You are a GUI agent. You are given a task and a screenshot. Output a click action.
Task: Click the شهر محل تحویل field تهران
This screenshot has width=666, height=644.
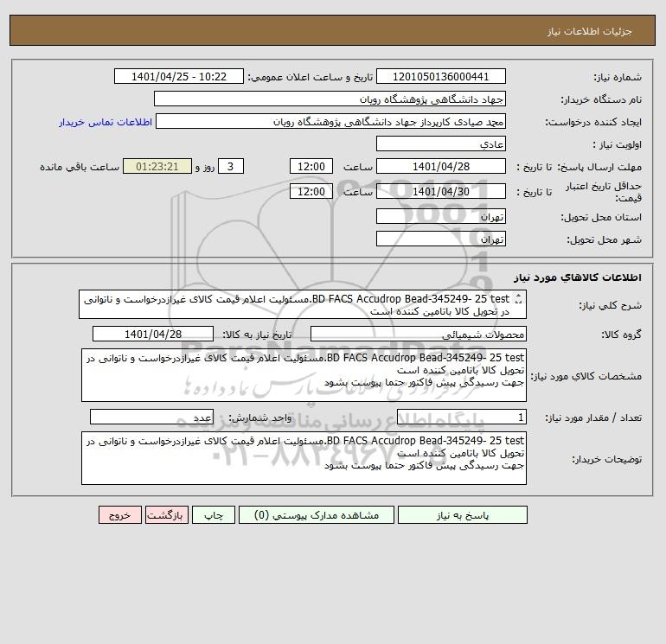coord(441,239)
